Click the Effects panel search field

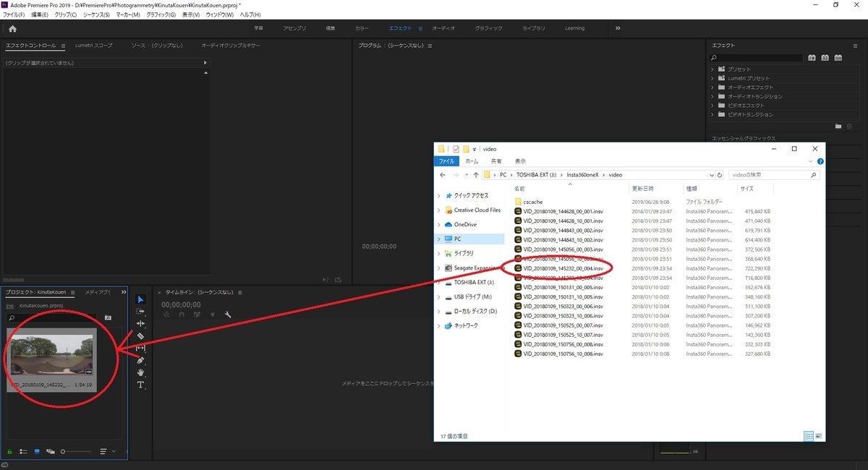[754, 58]
